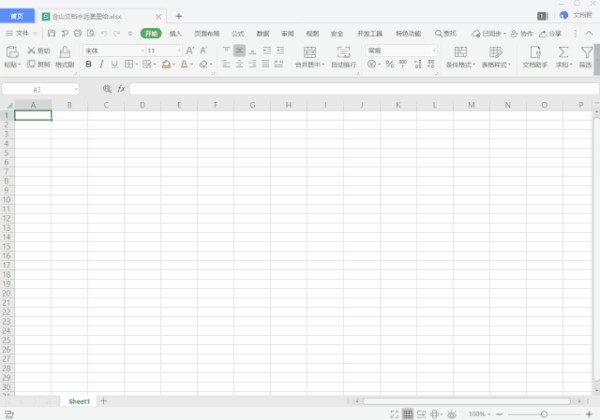Switch to the Insert ribbon tab
Image resolution: width=600 pixels, height=420 pixels.
(175, 34)
